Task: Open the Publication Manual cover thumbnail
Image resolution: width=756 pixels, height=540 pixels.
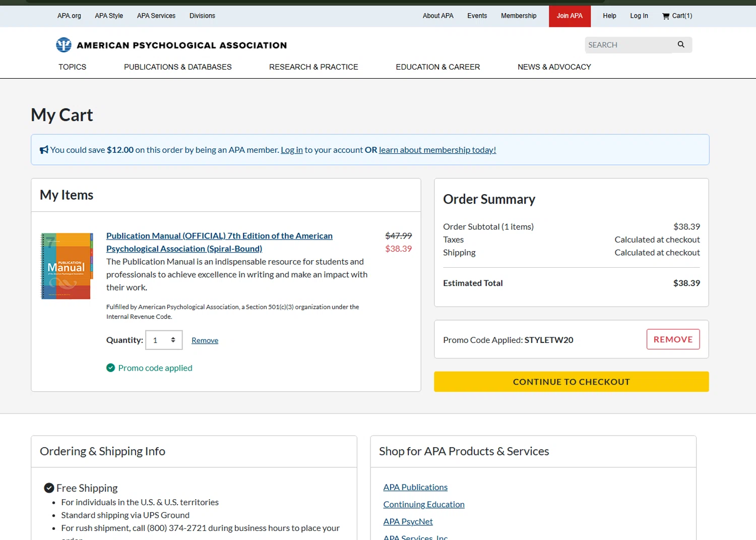Action: click(x=67, y=266)
